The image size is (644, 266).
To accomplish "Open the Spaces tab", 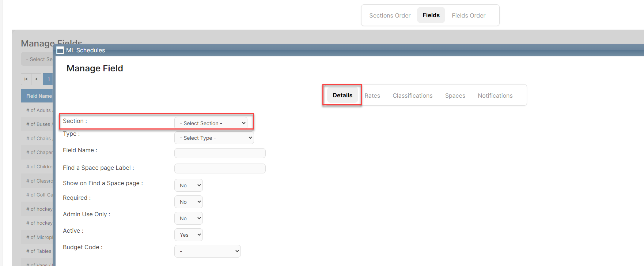I will (x=455, y=95).
